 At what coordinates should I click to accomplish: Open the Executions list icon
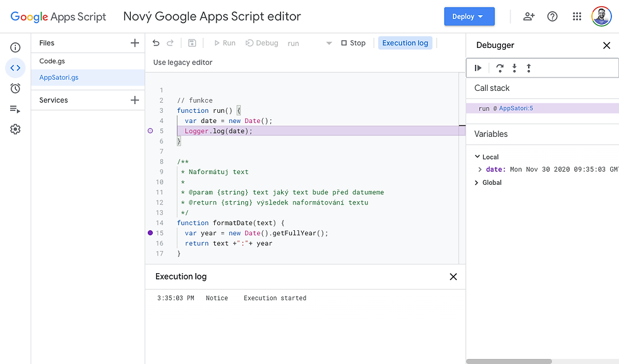point(15,109)
